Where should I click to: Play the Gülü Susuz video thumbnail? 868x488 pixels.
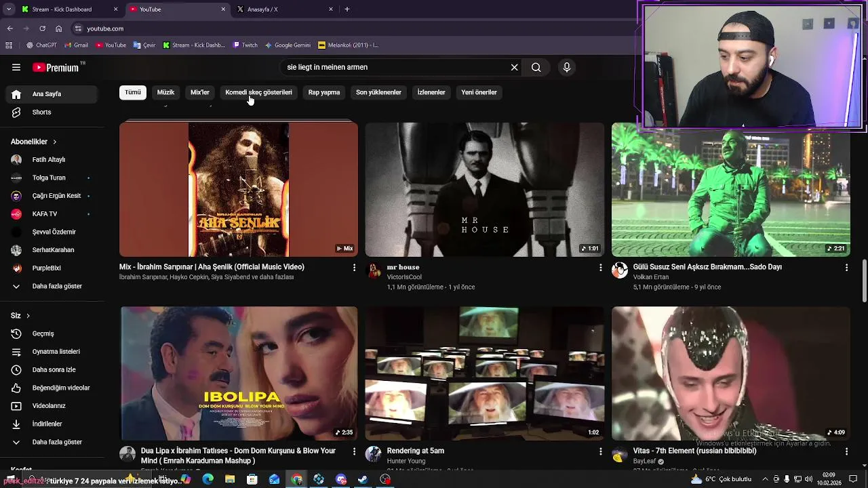731,190
